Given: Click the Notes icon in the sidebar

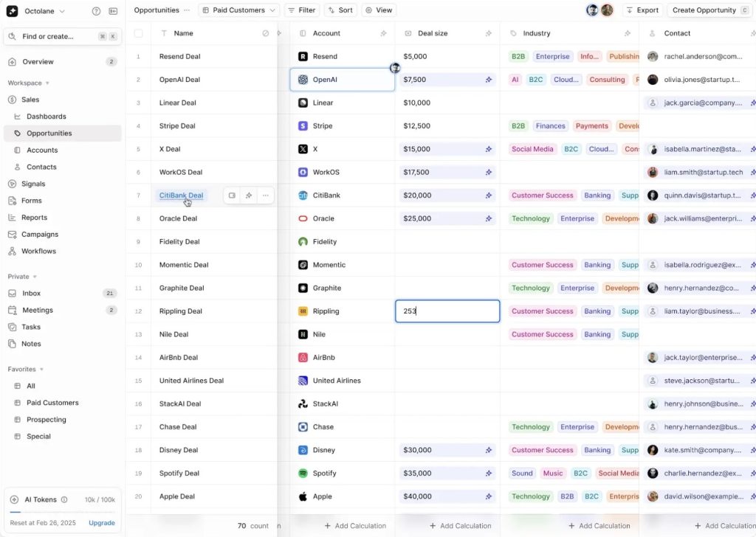Looking at the screenshot, I should point(13,344).
